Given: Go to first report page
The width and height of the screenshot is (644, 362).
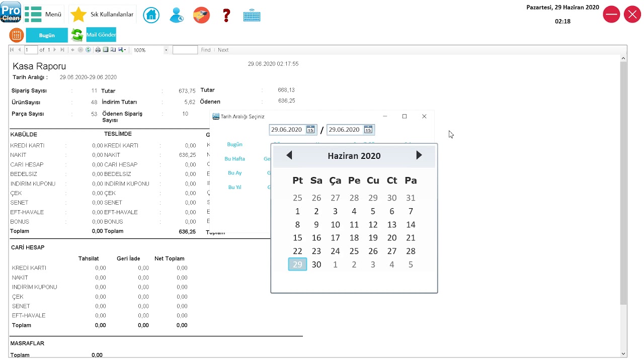Looking at the screenshot, I should (12, 50).
